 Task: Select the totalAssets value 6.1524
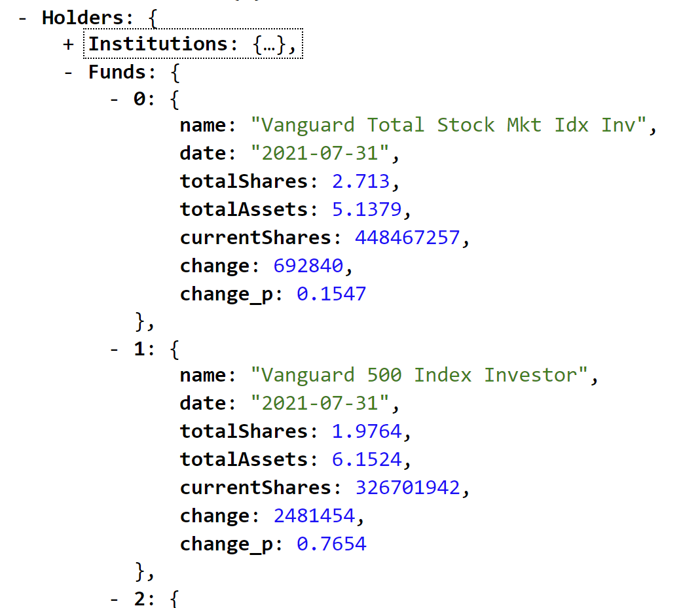(x=367, y=459)
